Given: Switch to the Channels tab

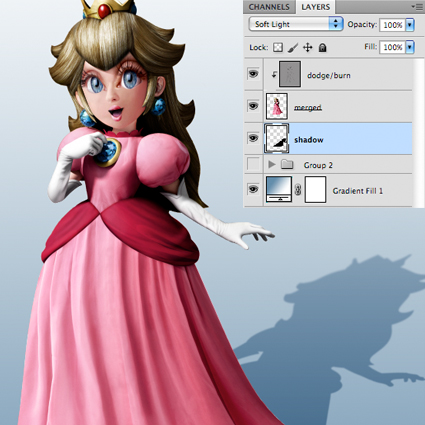Looking at the screenshot, I should click(x=269, y=7).
